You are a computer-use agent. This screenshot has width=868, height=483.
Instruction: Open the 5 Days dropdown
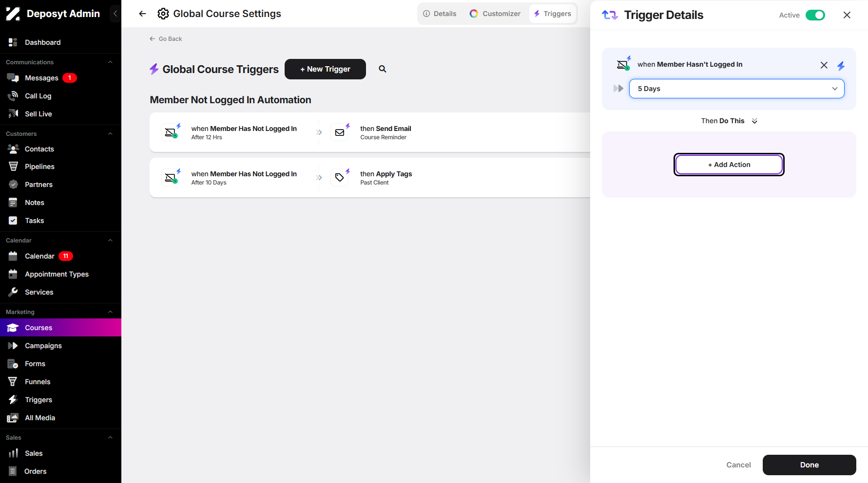tap(736, 89)
